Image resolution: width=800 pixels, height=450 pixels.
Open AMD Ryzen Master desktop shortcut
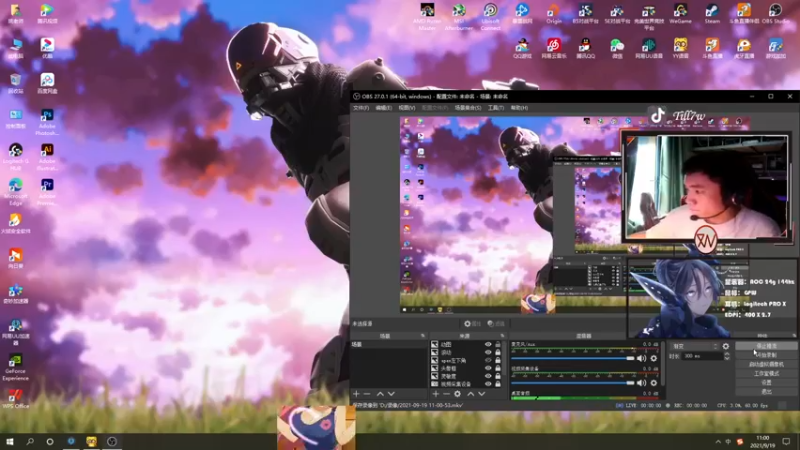point(428,17)
